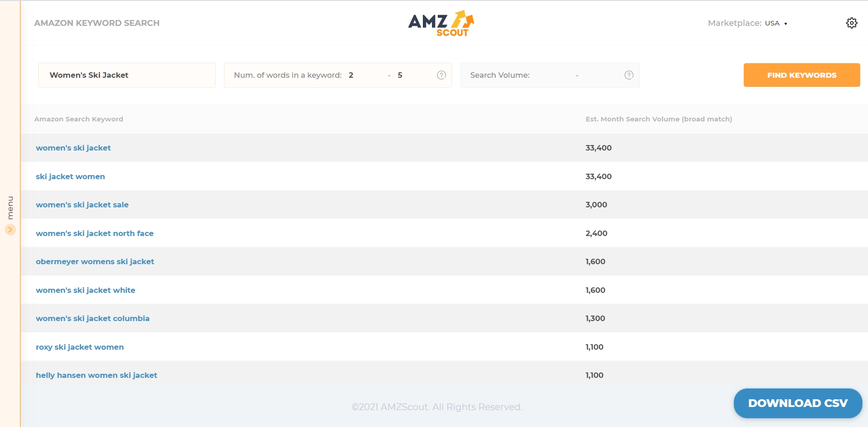The height and width of the screenshot is (427, 868).
Task: Click the minimum words value '2'
Action: (351, 75)
